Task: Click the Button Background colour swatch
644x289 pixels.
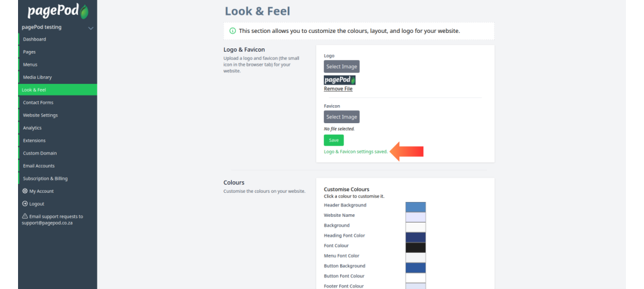Action: pos(415,268)
